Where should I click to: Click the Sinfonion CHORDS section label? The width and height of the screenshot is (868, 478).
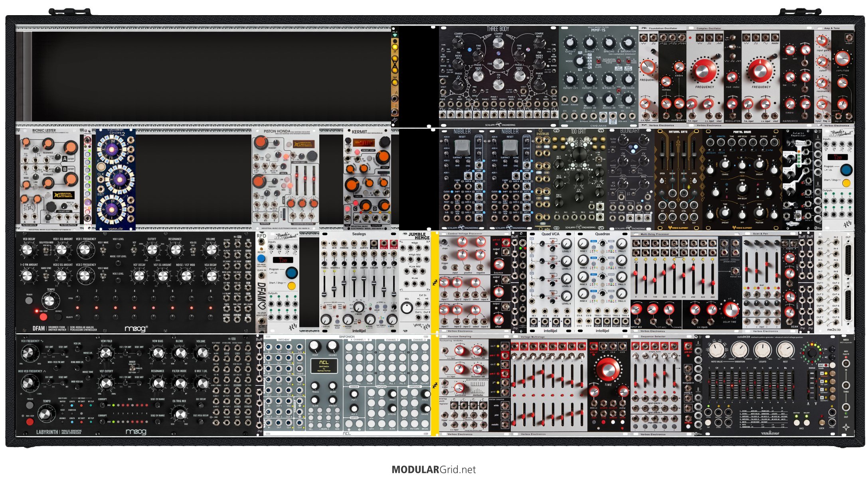tap(382, 387)
